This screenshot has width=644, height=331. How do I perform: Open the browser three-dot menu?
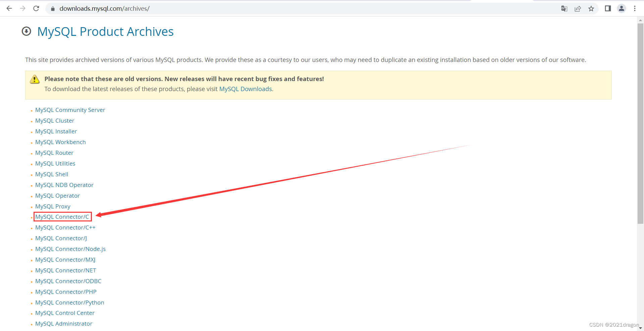click(635, 8)
